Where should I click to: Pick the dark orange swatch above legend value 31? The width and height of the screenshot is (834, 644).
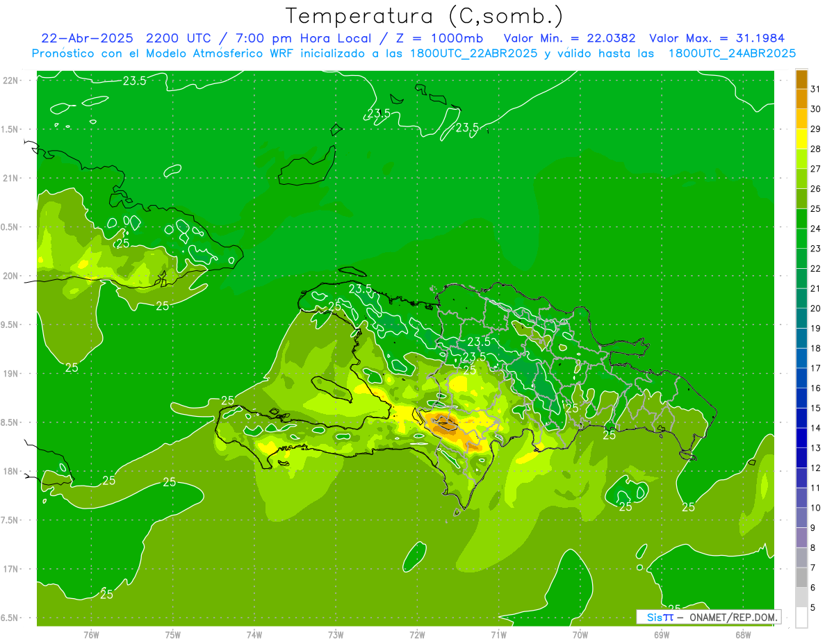(801, 79)
